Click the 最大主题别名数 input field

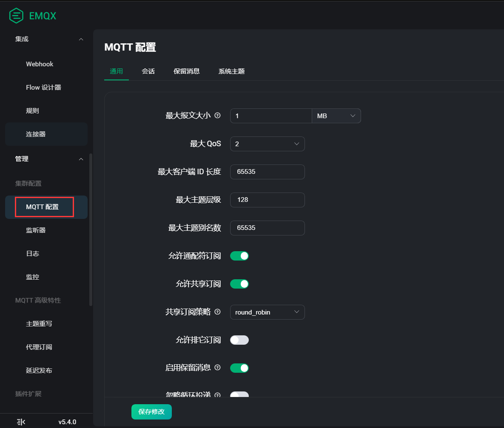pyautogui.click(x=268, y=227)
